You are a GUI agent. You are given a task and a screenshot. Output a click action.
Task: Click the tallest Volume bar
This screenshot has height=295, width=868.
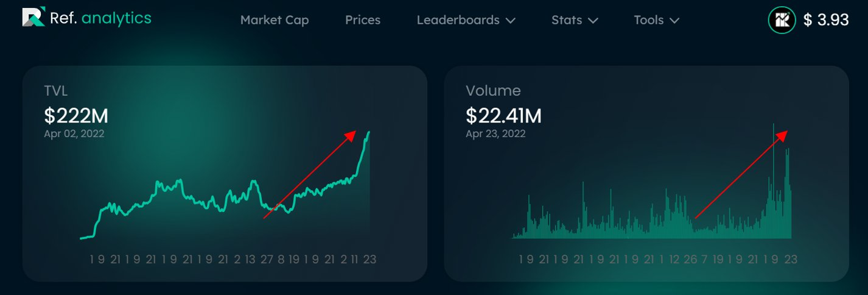click(774, 180)
